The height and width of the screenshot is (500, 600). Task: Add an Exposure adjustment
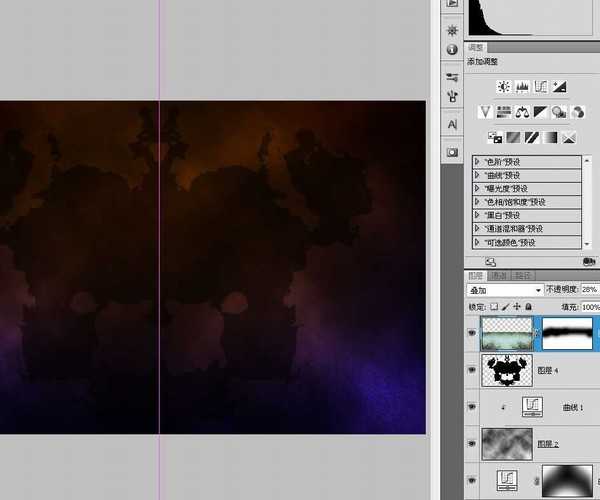(560, 87)
